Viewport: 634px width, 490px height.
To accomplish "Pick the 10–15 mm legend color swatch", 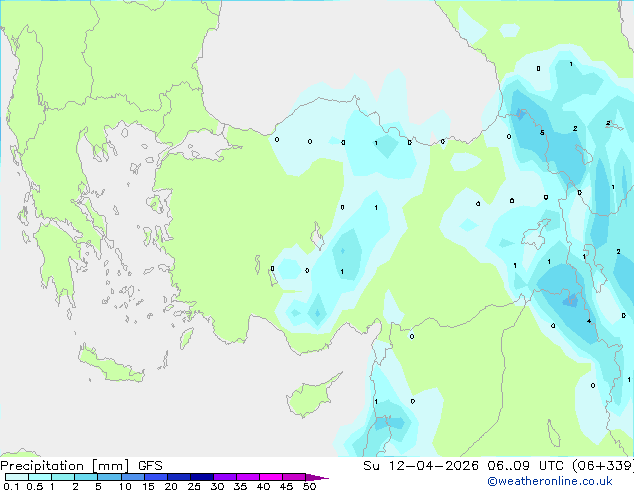I will click(x=132, y=477).
